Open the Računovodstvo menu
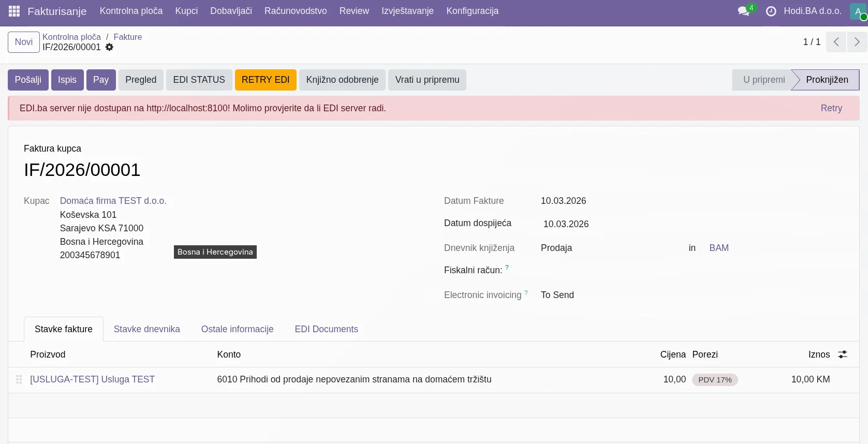The height and width of the screenshot is (444, 868). tap(296, 11)
